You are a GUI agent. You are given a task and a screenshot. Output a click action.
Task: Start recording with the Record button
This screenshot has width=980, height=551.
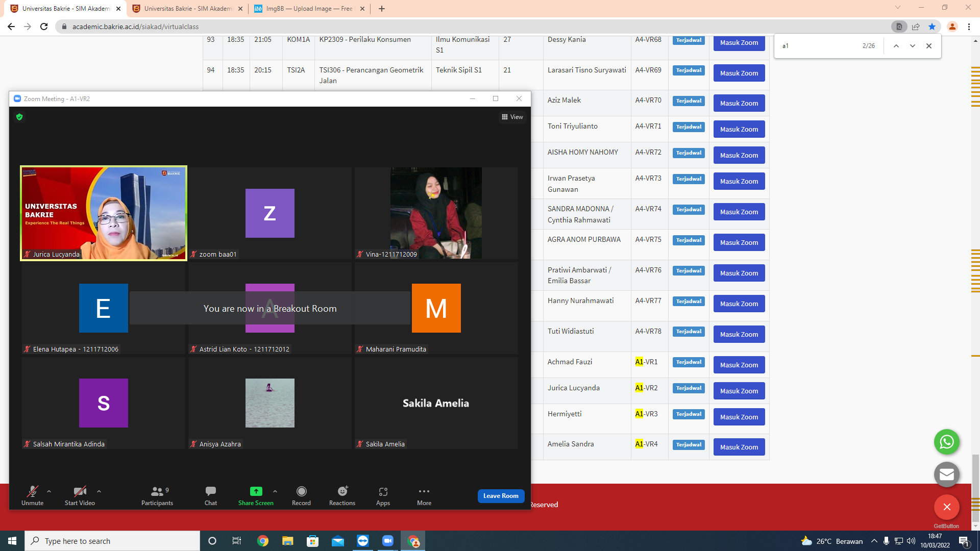click(x=301, y=495)
